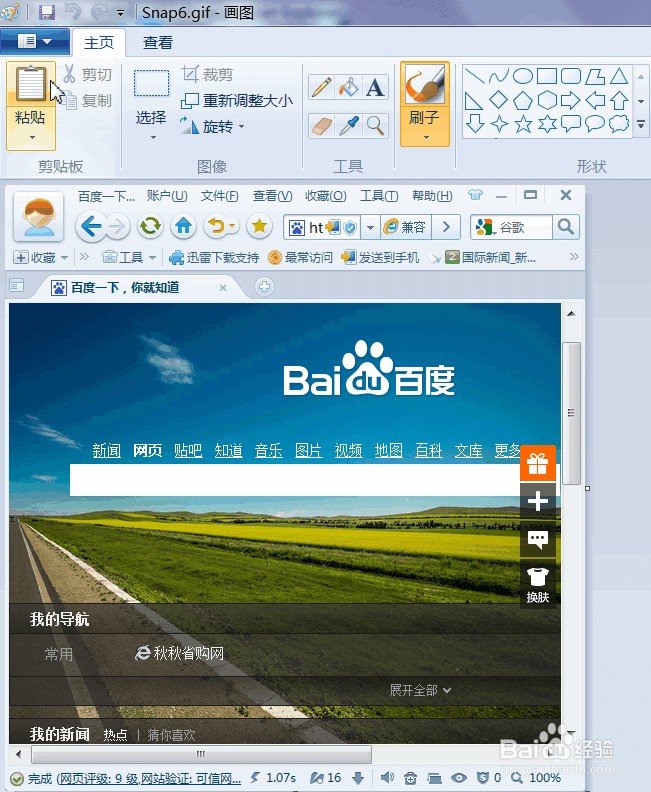Choose the Down arrow shape
Viewport: 651px width, 792px height.
475,124
